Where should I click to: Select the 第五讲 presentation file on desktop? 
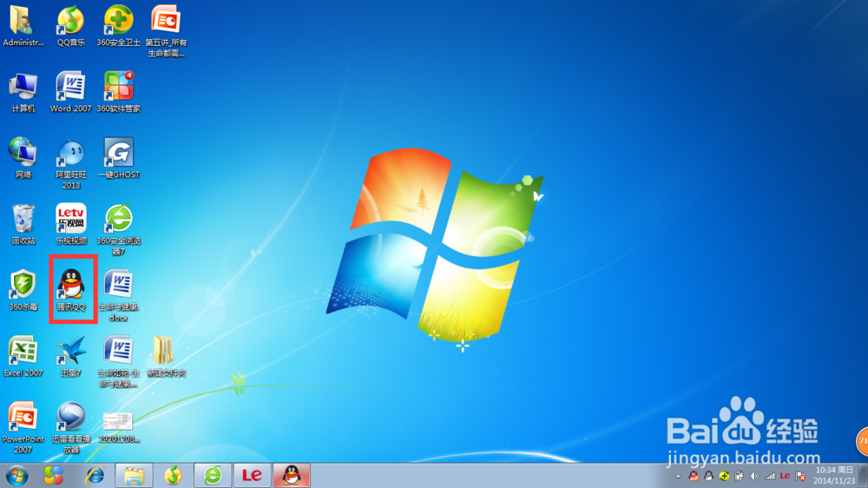pyautogui.click(x=166, y=30)
